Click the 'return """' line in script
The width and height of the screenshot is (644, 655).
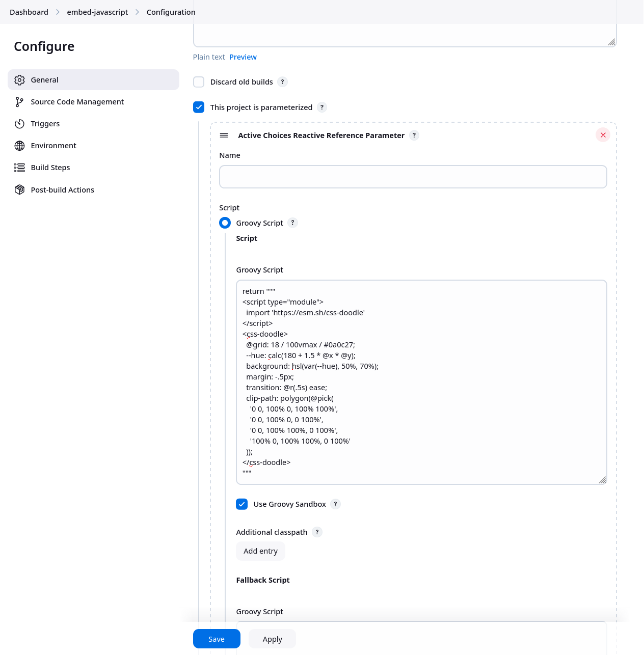coord(259,291)
